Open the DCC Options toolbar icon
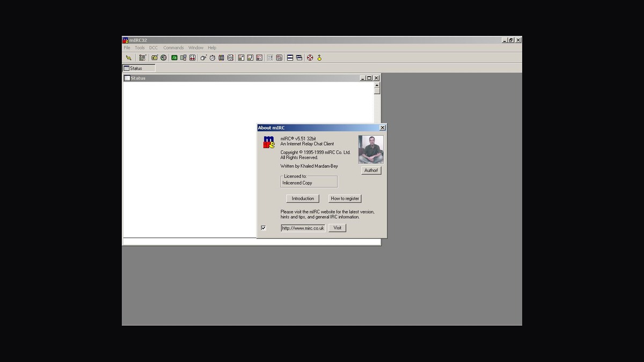 pos(259,58)
